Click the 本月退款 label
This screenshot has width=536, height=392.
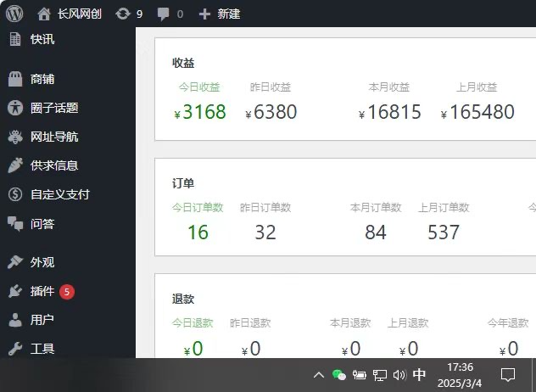click(350, 323)
